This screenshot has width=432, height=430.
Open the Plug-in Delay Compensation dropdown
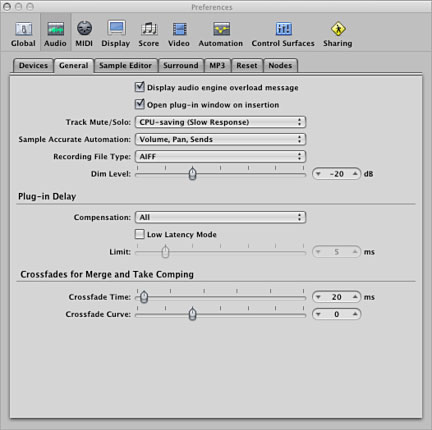click(x=220, y=217)
